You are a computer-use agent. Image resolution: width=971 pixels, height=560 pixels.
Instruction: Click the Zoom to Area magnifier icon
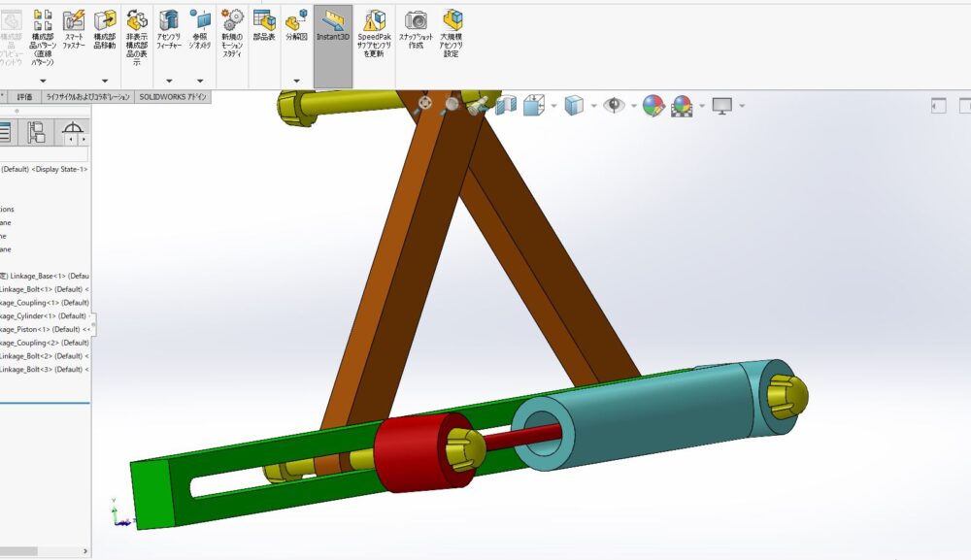click(452, 105)
